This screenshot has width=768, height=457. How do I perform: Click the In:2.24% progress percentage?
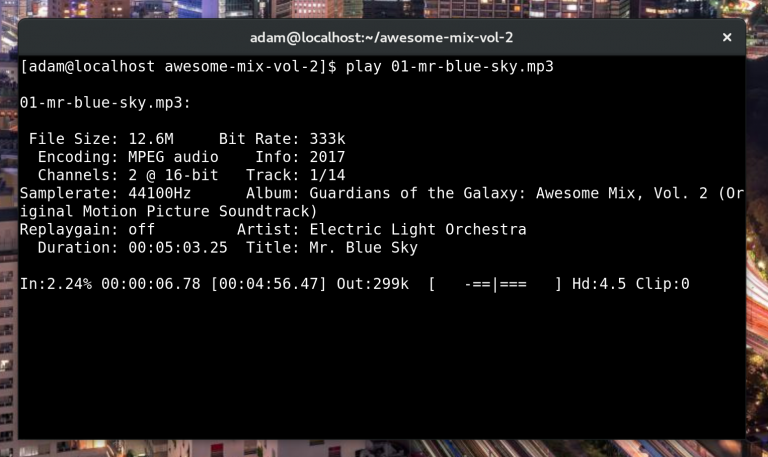(56, 284)
